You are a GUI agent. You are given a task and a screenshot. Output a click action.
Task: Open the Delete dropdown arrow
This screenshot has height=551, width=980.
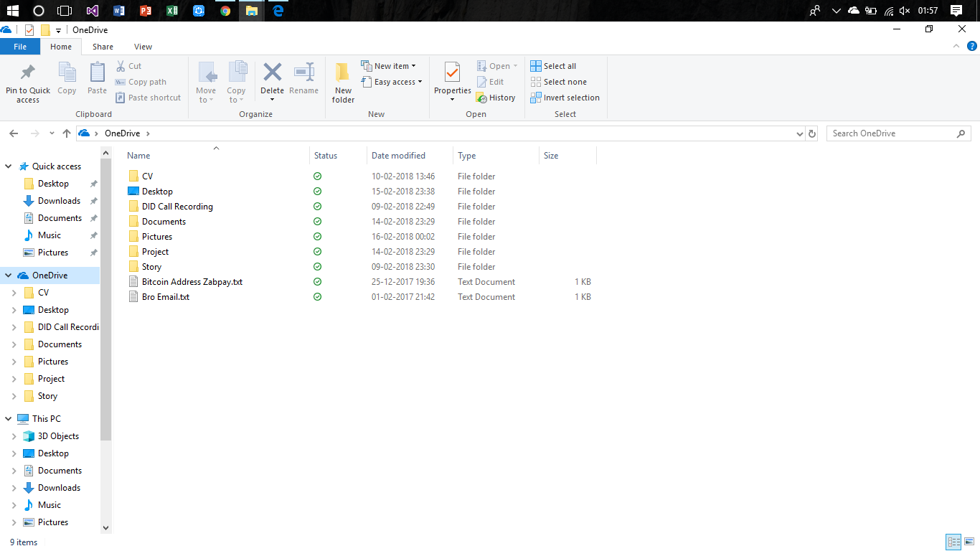(x=273, y=100)
